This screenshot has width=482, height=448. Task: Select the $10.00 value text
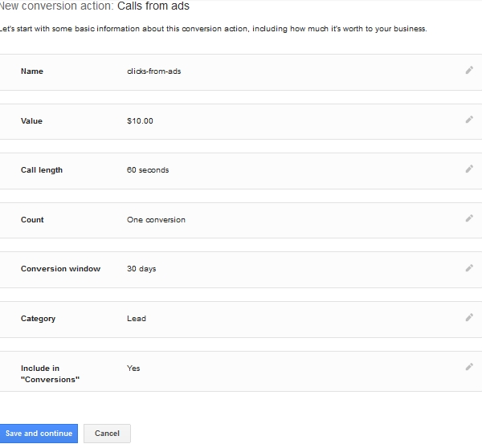pyautogui.click(x=140, y=121)
